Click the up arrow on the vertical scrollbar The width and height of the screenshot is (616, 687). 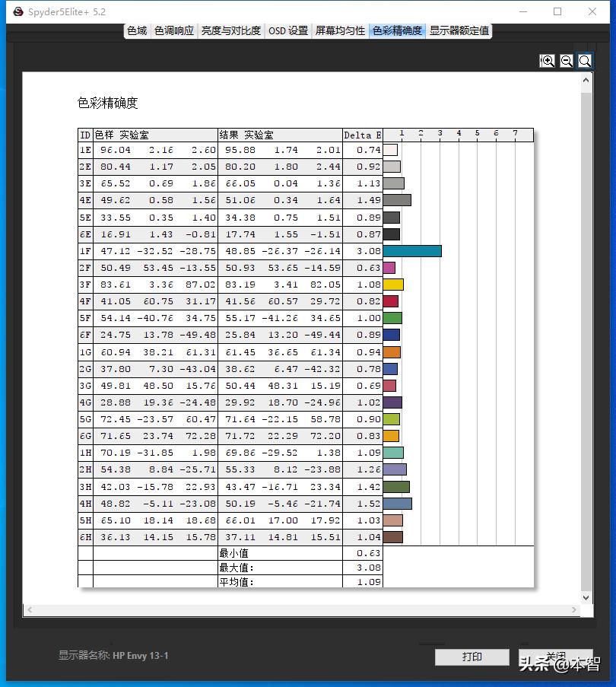point(586,79)
